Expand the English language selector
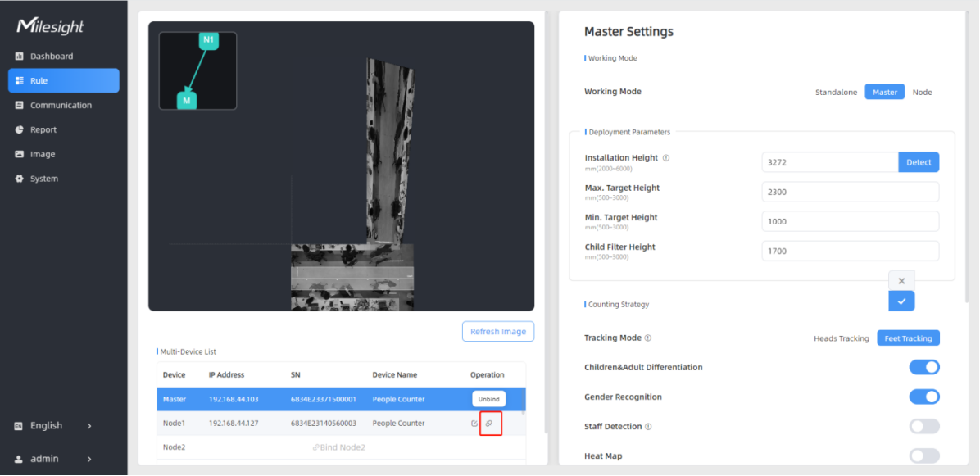This screenshot has height=476, width=980. (x=53, y=426)
